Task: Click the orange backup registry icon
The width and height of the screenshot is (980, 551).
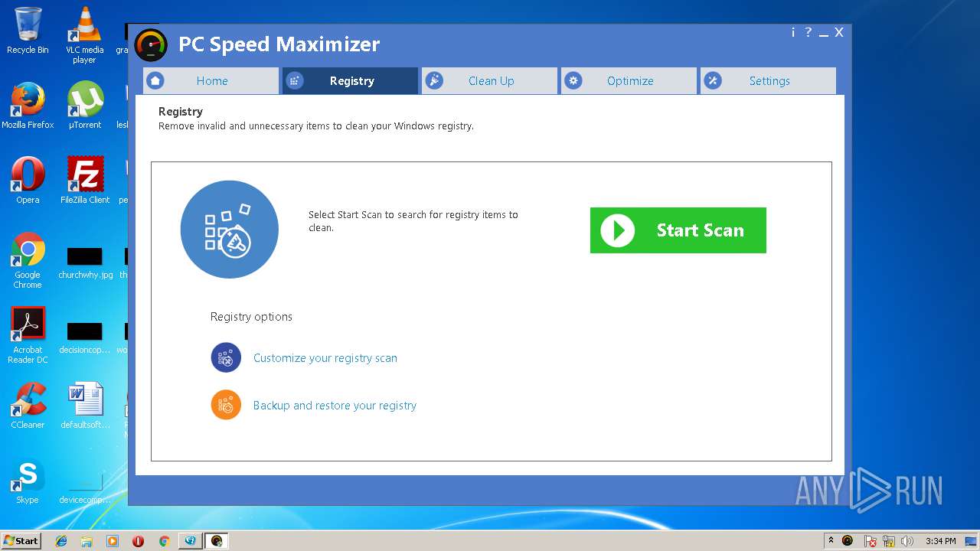Action: point(226,405)
